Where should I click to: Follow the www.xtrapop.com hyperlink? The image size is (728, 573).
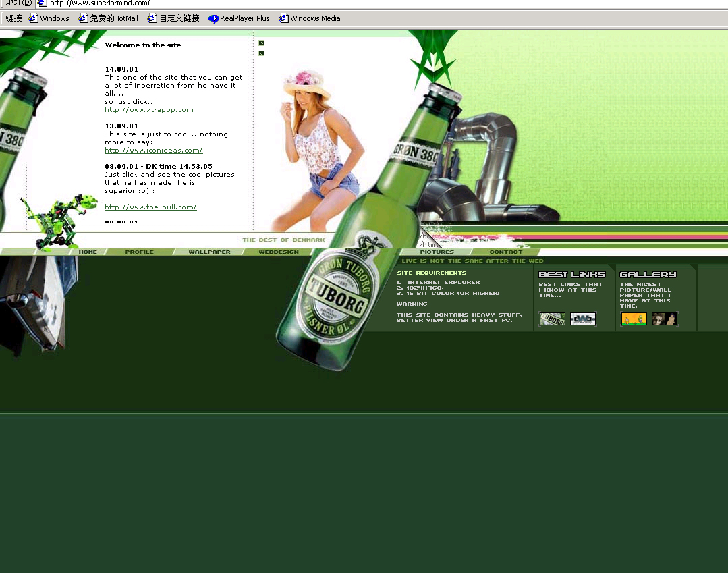[x=149, y=109]
